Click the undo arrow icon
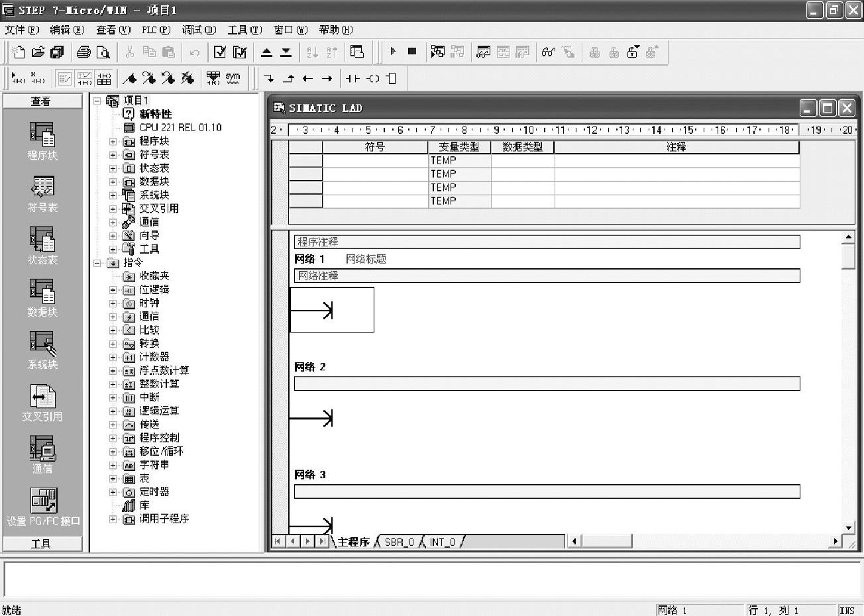Viewport: 864px width, 616px height. click(x=194, y=52)
